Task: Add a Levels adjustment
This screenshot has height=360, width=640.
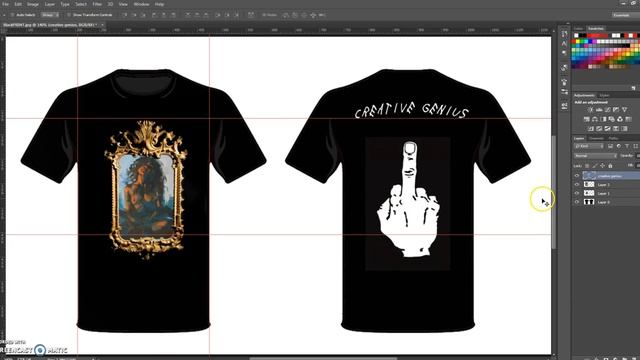Action: click(x=599, y=110)
